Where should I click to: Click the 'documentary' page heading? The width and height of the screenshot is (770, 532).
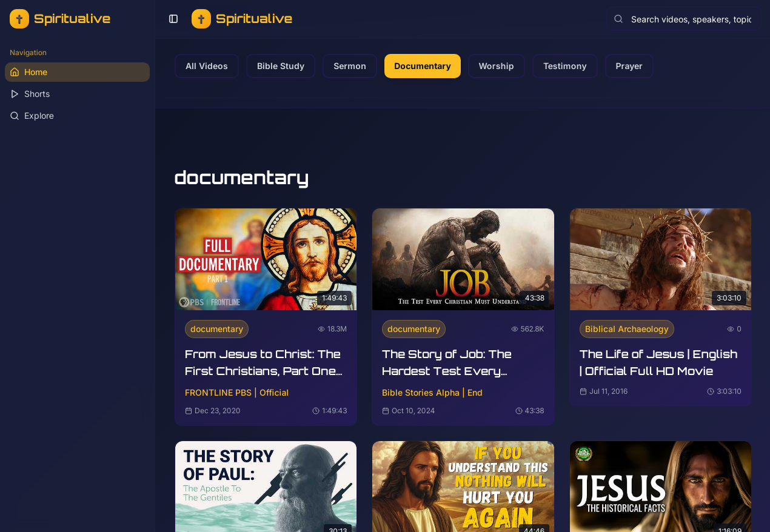241,178
